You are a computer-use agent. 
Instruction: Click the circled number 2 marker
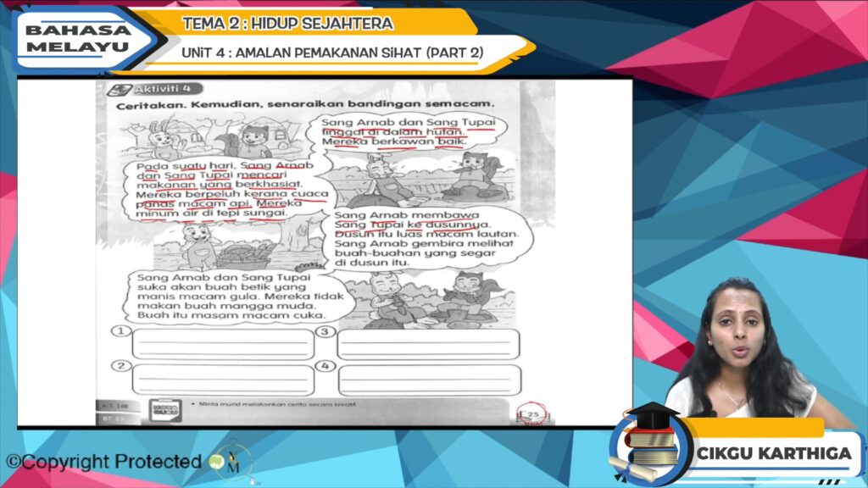[122, 366]
